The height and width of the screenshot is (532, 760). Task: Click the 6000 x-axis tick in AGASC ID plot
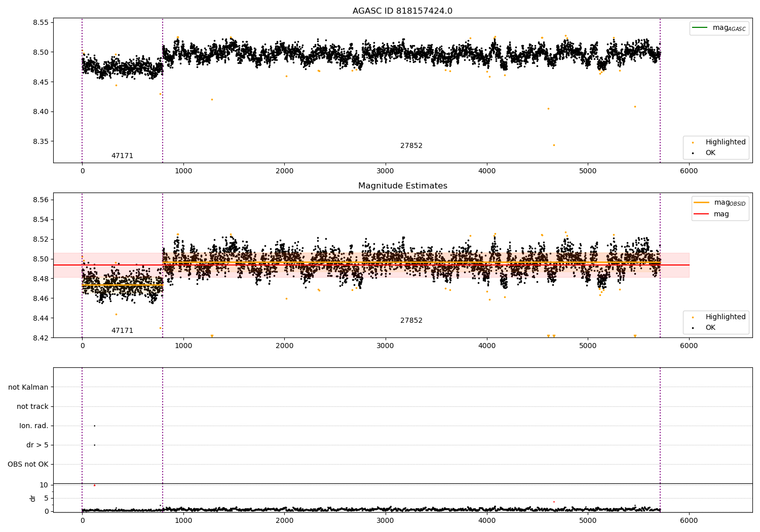[x=689, y=171]
